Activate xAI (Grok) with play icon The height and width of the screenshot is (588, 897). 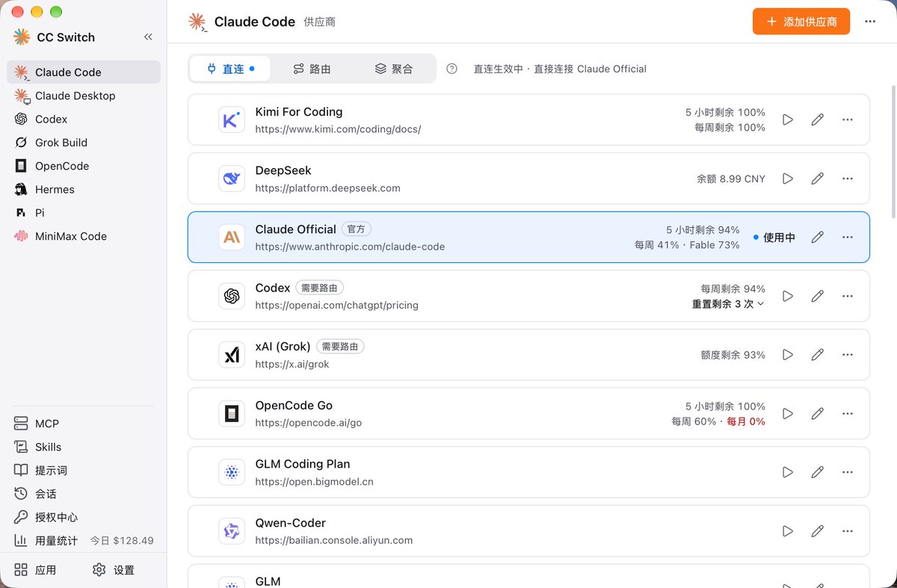[x=788, y=355]
